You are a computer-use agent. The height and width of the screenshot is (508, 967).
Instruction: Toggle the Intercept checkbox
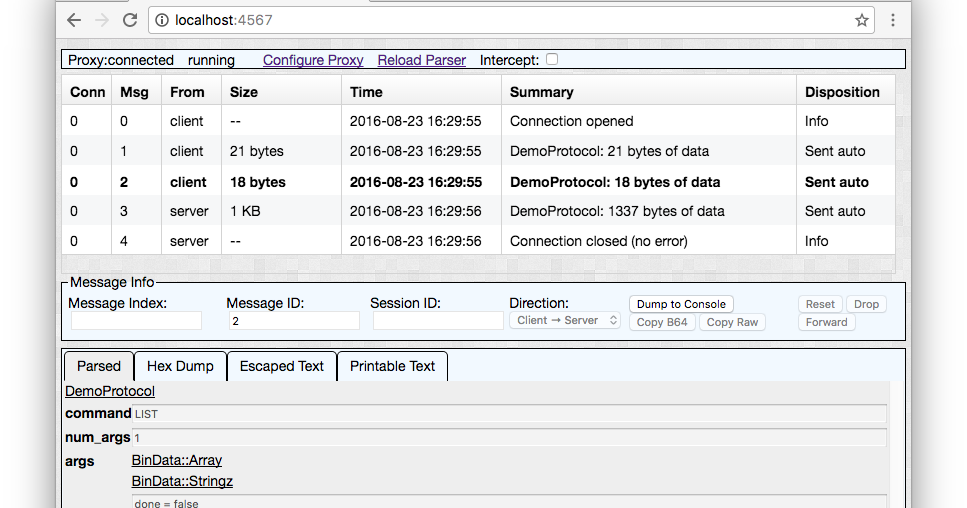pyautogui.click(x=552, y=60)
